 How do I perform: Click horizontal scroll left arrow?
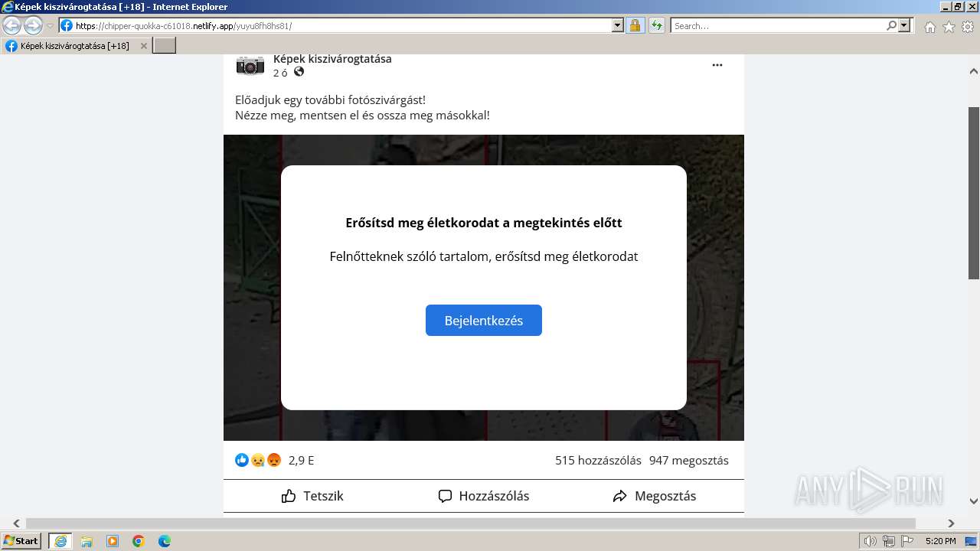(16, 523)
